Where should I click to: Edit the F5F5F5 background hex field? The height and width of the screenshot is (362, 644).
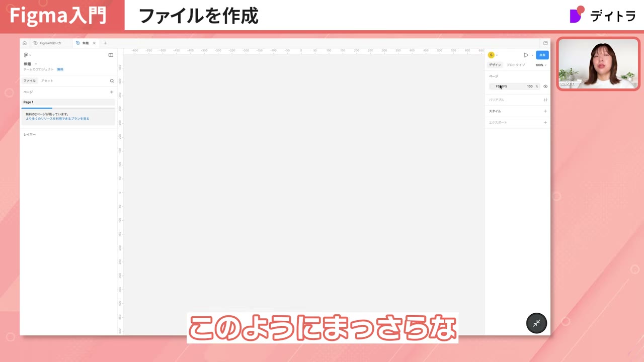click(x=506, y=86)
